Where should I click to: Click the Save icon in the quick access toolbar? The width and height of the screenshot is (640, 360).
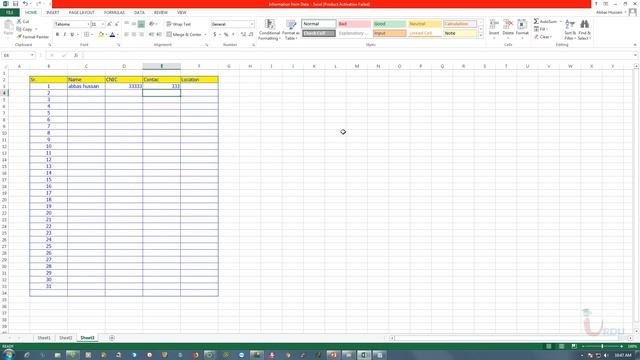15,4
